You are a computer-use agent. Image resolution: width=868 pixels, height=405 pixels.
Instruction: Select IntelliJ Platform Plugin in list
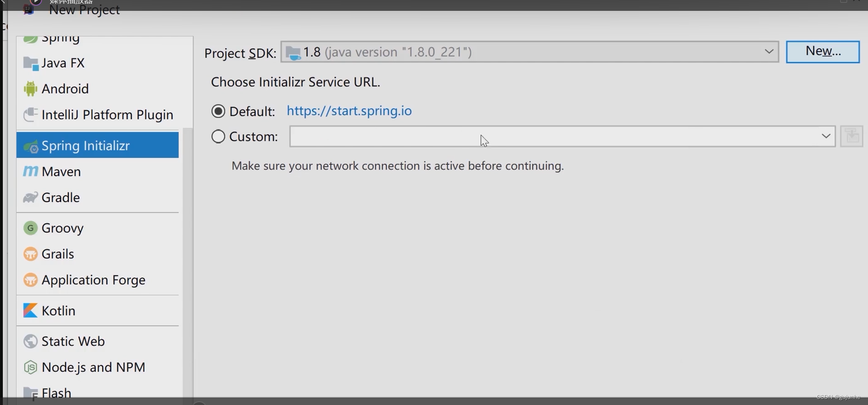coord(97,115)
